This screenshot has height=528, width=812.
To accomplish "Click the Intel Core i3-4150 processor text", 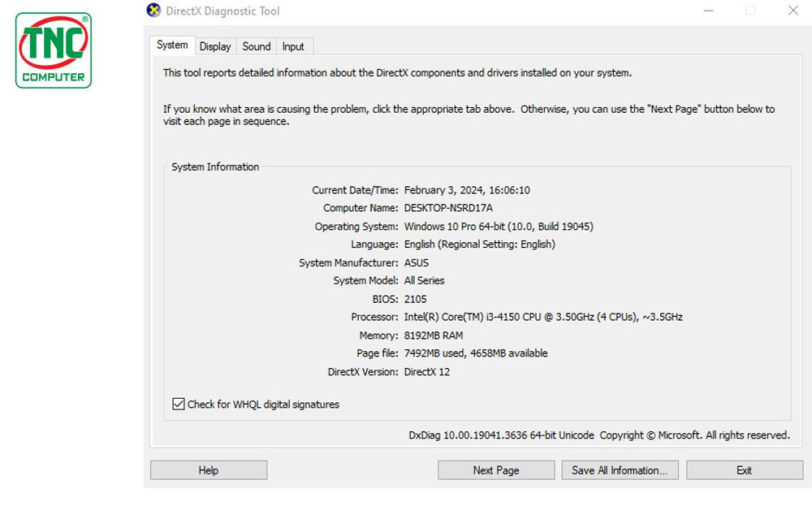I will click(543, 317).
